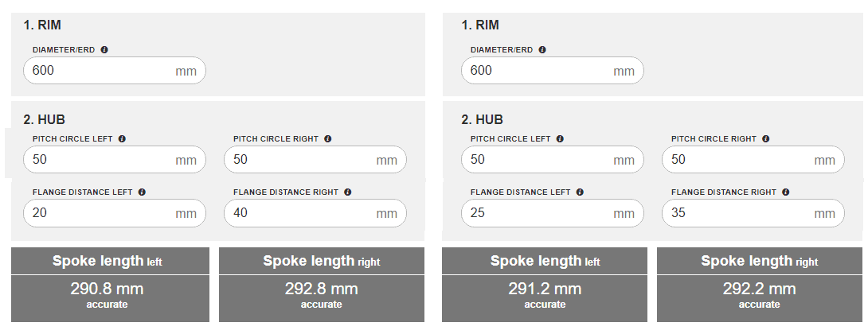Click the 290.8 mm spoke length result

point(110,289)
